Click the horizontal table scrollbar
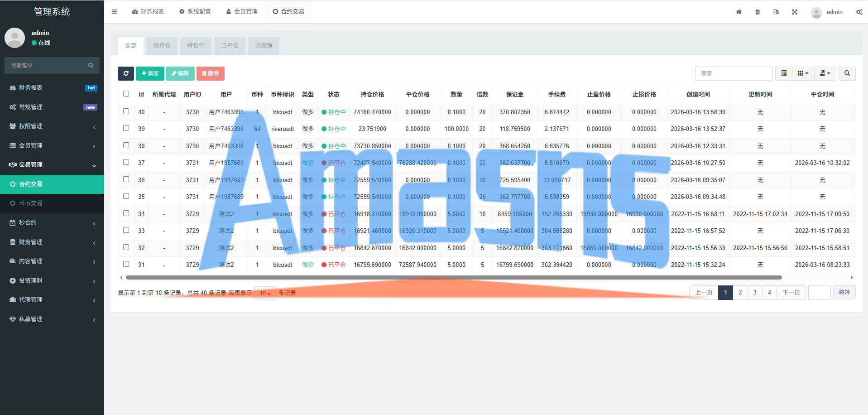Image resolution: width=868 pixels, height=415 pixels. [x=454, y=277]
